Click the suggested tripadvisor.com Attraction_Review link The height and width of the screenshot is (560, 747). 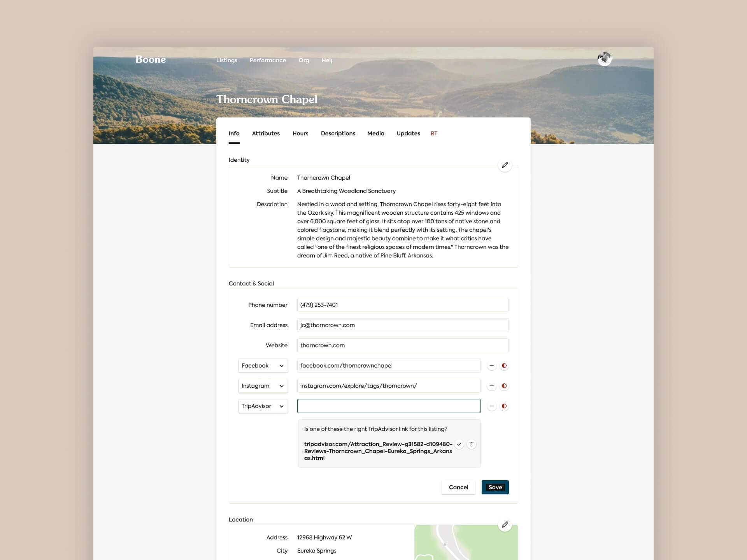[378, 451]
